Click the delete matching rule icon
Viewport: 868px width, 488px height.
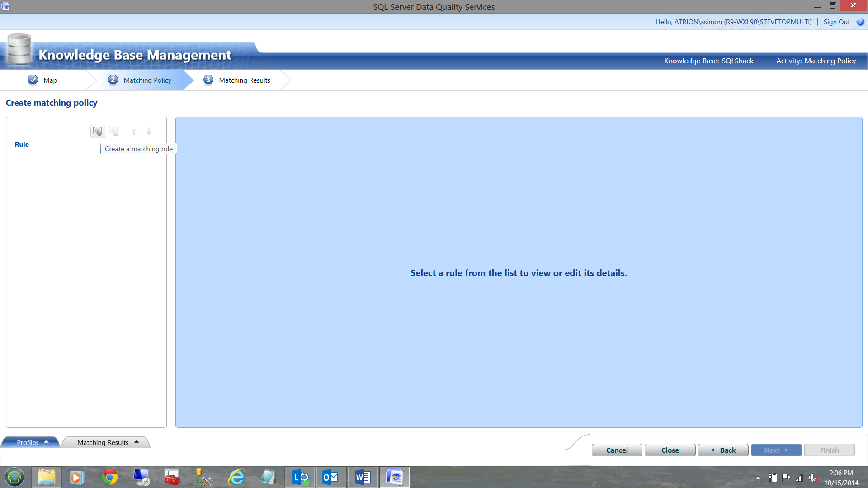[113, 131]
